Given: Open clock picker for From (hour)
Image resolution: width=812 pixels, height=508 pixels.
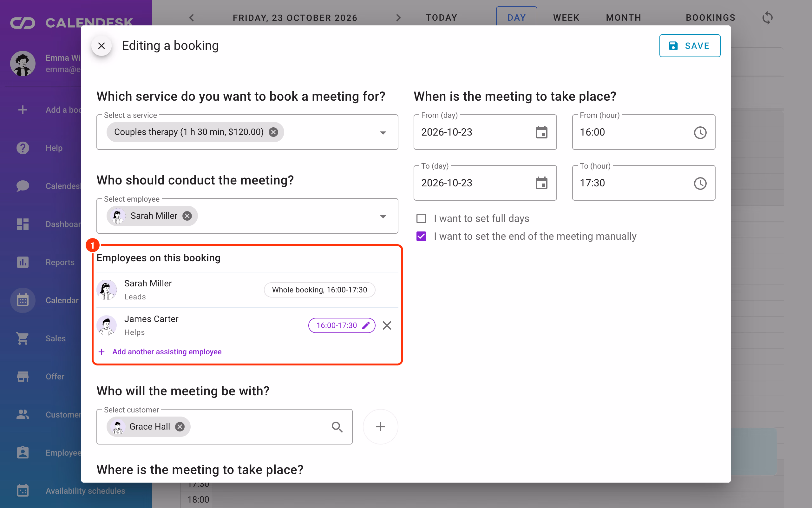Looking at the screenshot, I should pos(700,132).
